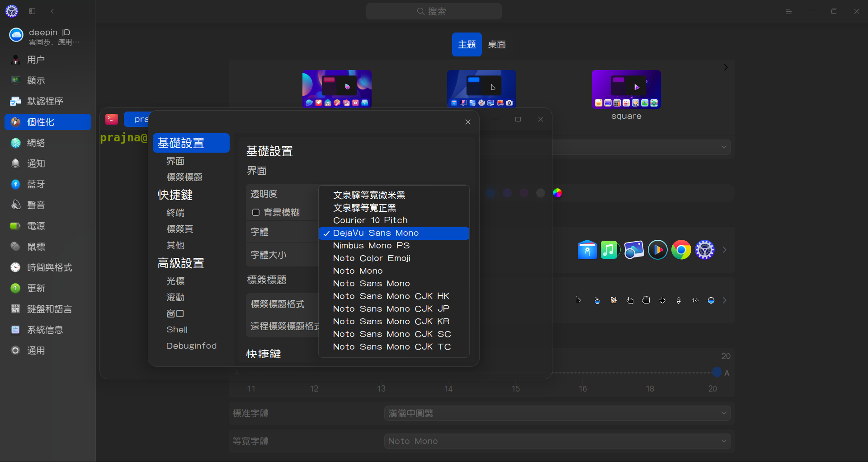Switch to 桌面 tab
The height and width of the screenshot is (462, 868).
tap(497, 44)
